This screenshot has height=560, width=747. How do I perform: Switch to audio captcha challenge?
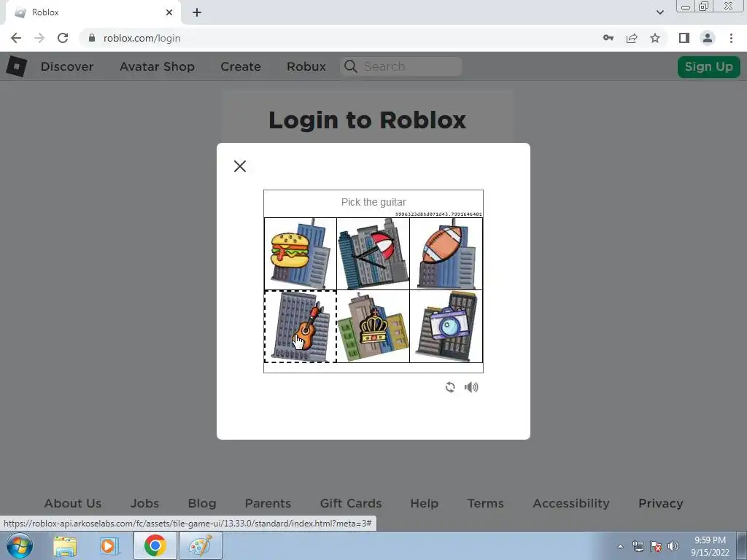pos(471,387)
